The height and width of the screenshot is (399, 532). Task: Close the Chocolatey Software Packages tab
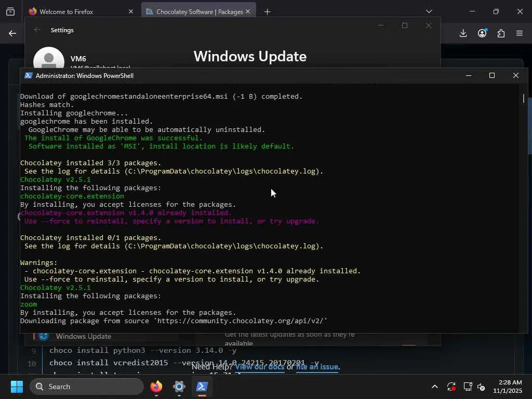(248, 11)
